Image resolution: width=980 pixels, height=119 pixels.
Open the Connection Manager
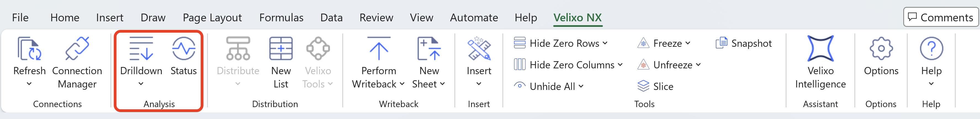click(77, 49)
